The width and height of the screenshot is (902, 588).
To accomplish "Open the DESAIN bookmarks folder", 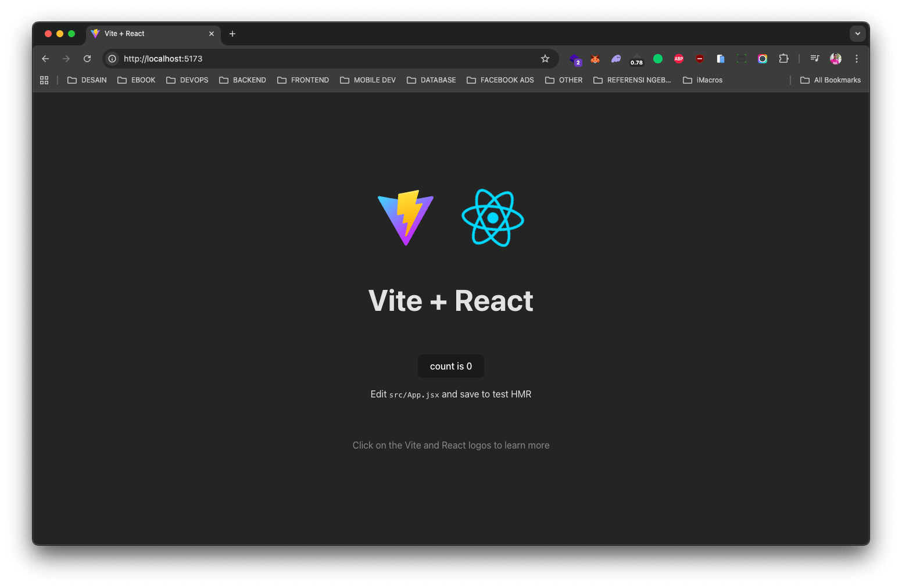I will tap(87, 80).
